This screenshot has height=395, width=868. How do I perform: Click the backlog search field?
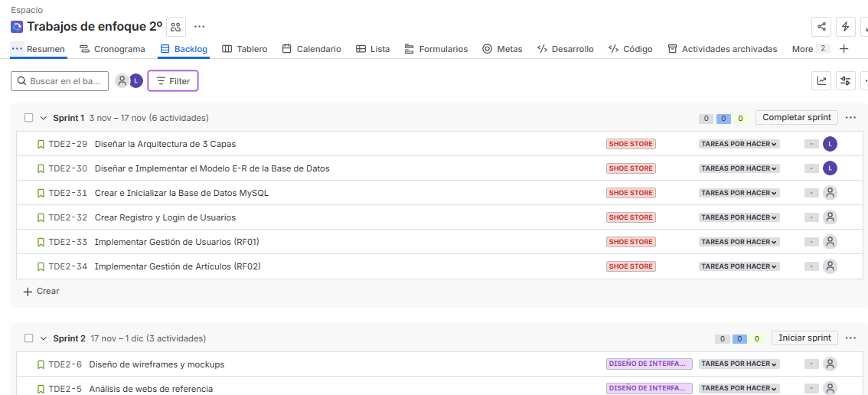[59, 81]
